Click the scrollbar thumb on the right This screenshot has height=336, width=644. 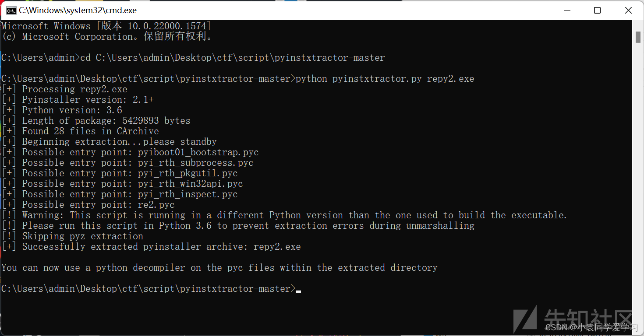point(638,37)
